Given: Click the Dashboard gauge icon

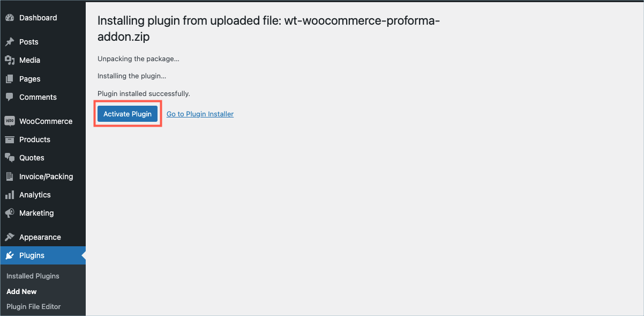Looking at the screenshot, I should pos(10,18).
